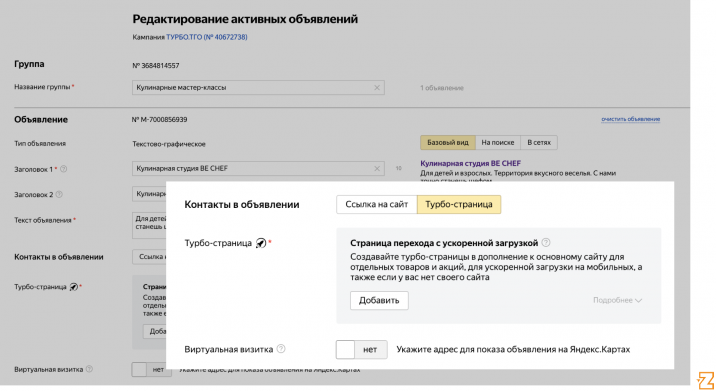
Task: Switch preview to 'На поиске' tab
Action: [498, 143]
